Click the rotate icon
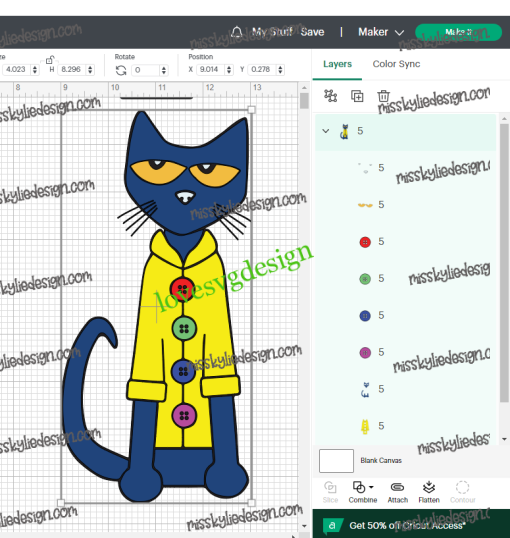The image size is (510, 538). click(121, 70)
